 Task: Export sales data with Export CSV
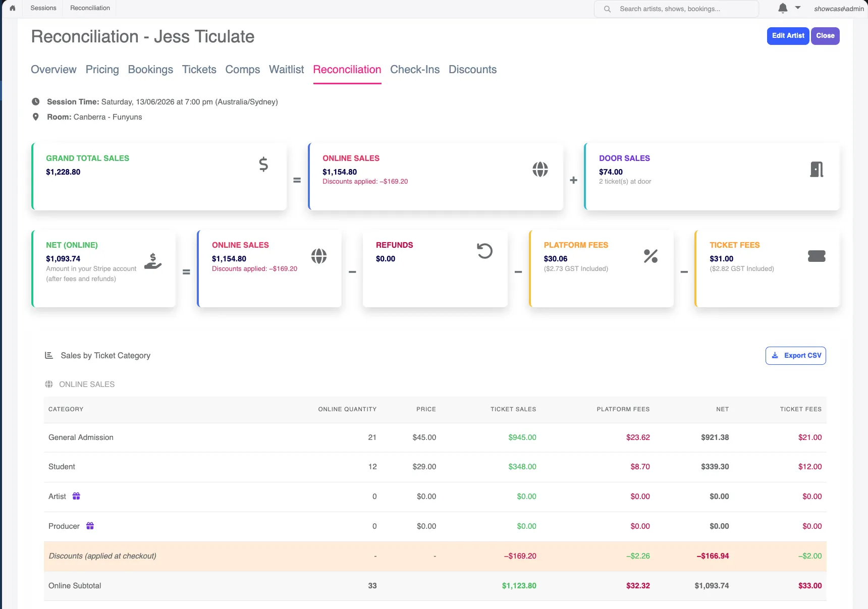tap(795, 356)
